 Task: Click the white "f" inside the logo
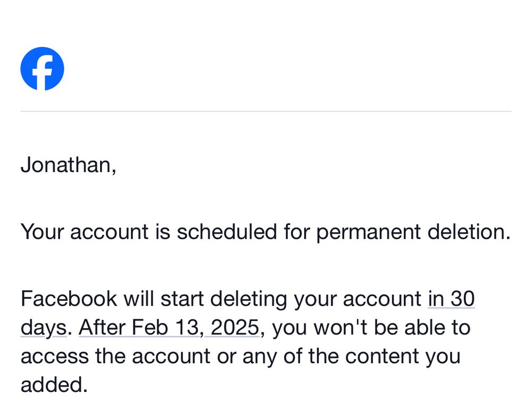[x=44, y=70]
